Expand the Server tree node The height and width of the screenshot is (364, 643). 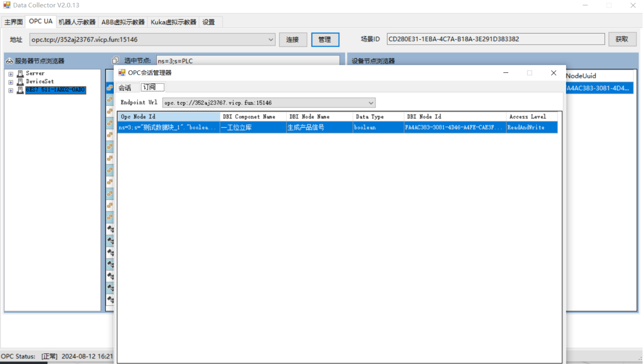point(11,74)
